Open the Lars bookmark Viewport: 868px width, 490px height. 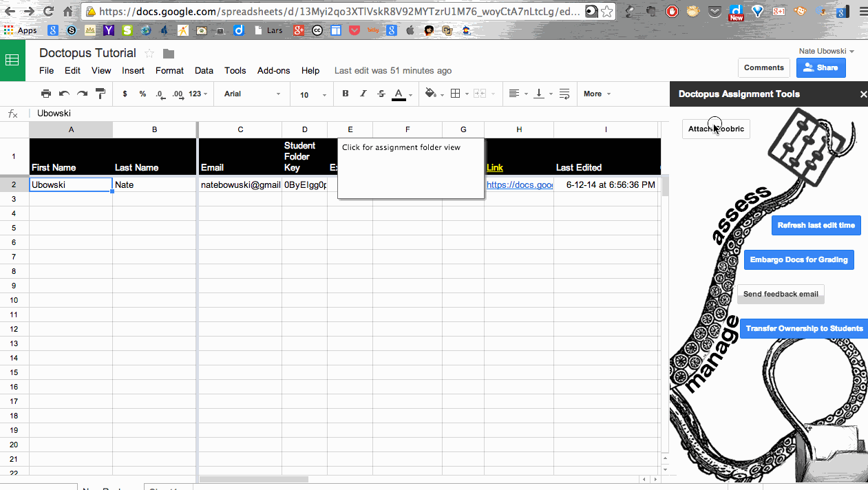coord(268,30)
